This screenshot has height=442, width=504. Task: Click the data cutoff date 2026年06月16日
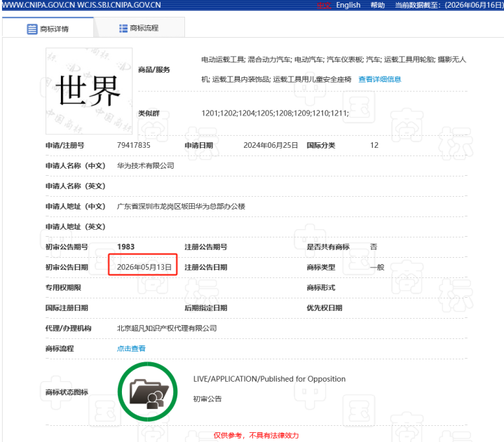[x=474, y=5]
